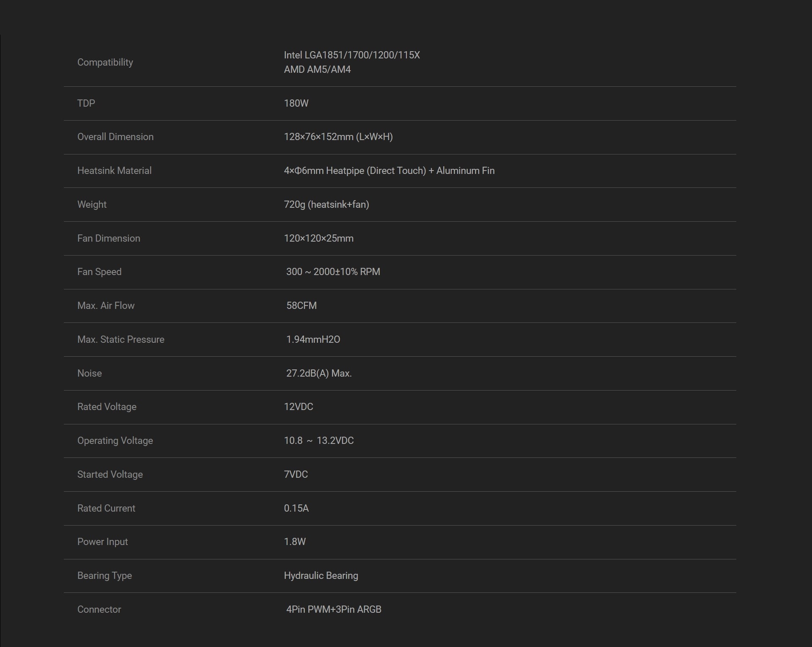The height and width of the screenshot is (647, 812).
Task: Click the Noise value 27.2dB(A) Max.
Action: click(319, 373)
